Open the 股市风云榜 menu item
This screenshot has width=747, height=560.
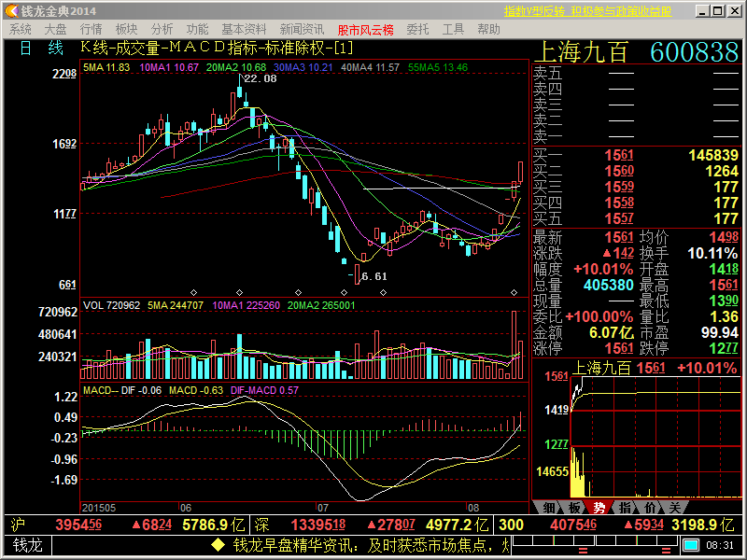[365, 30]
